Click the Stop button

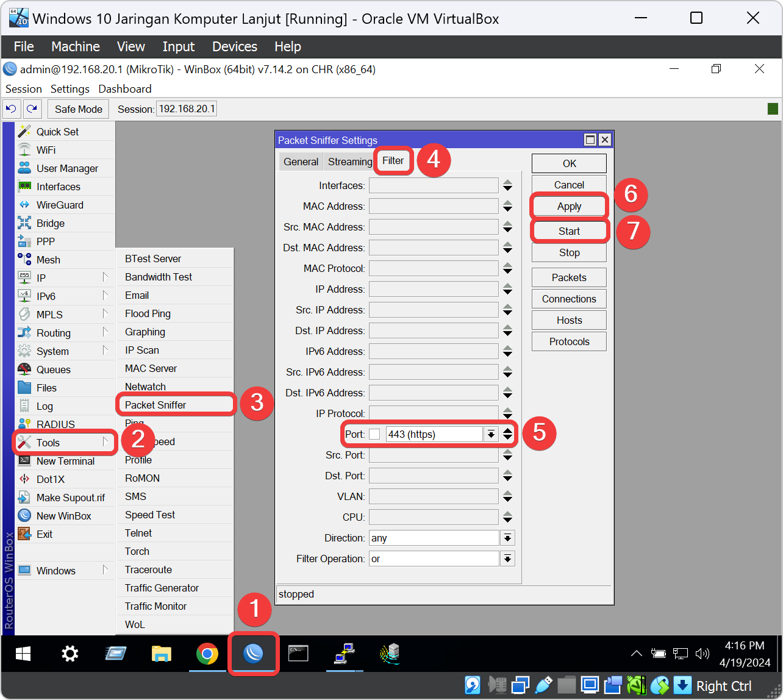[569, 252]
